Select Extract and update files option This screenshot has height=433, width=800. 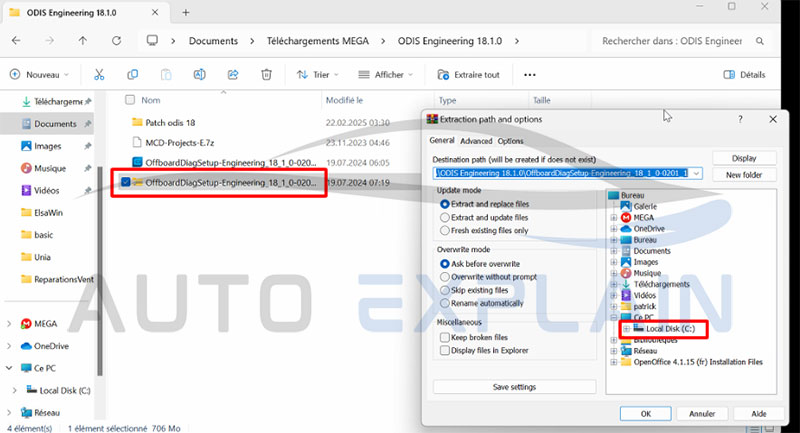click(x=484, y=217)
